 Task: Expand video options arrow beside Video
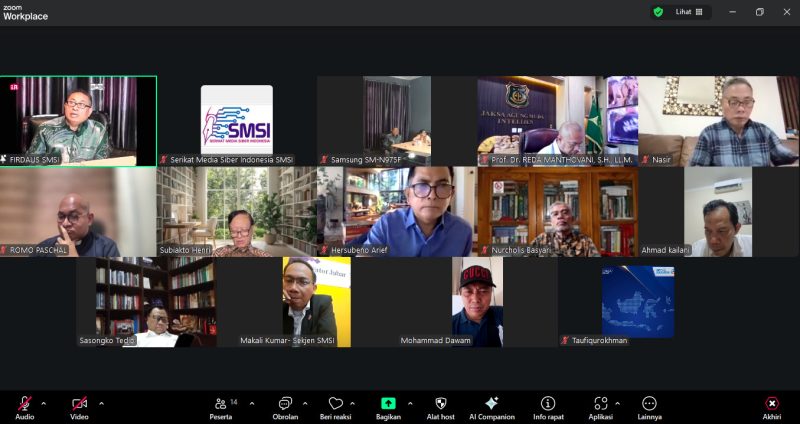[101, 403]
